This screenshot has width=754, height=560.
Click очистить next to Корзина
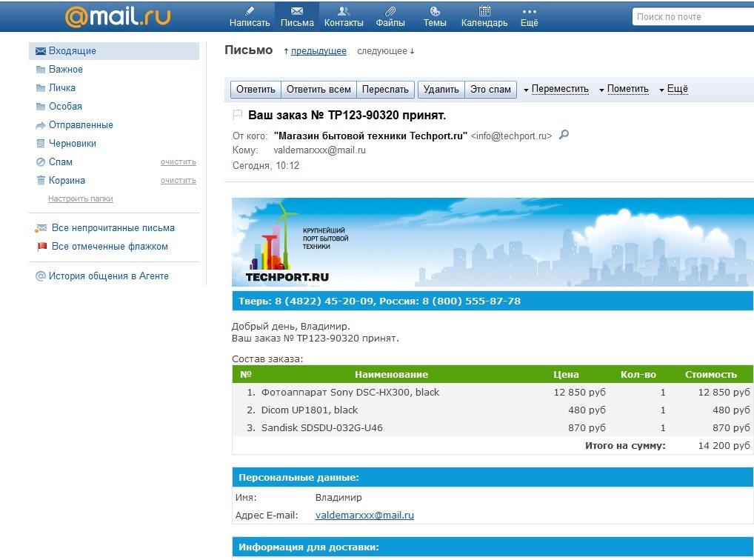point(179,181)
